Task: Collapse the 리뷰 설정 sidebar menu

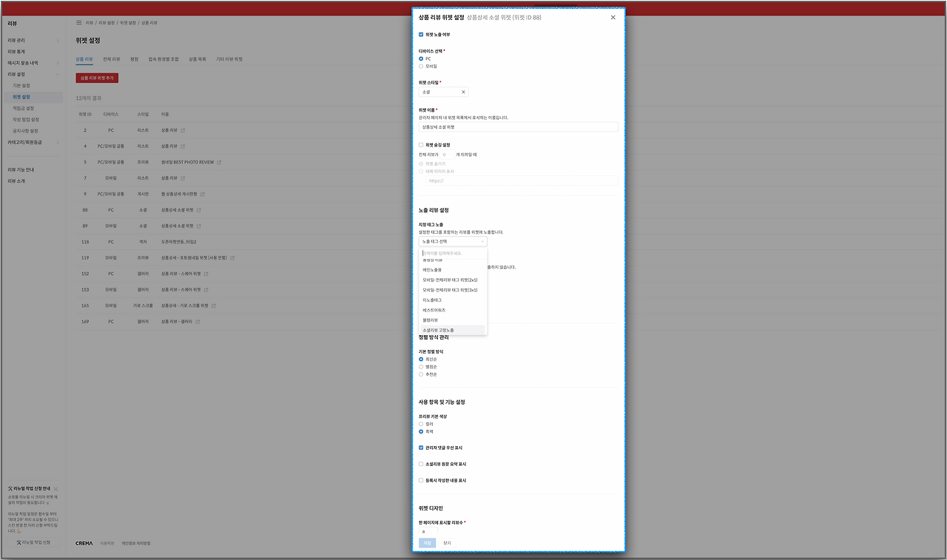Action: point(33,74)
